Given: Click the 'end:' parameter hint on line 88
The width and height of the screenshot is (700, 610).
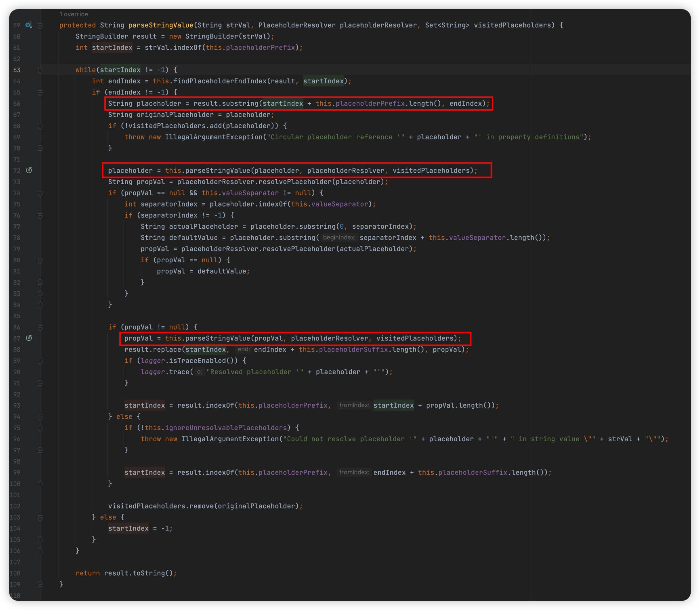Looking at the screenshot, I should click(x=244, y=349).
